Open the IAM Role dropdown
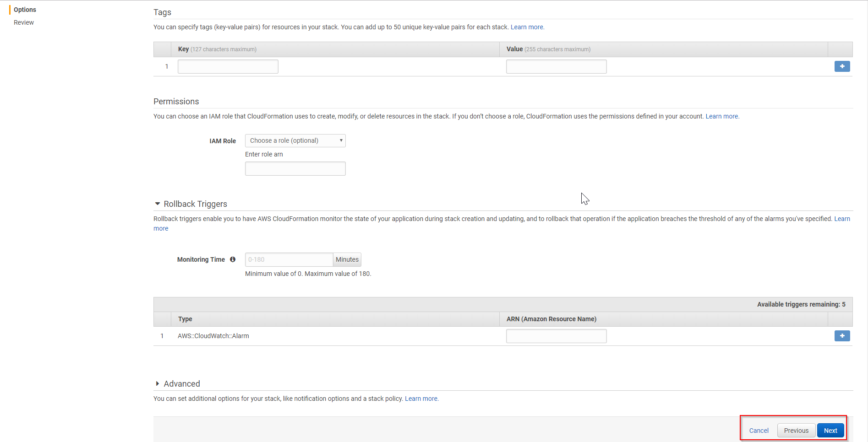Screen dimensions: 868x442 [295, 140]
